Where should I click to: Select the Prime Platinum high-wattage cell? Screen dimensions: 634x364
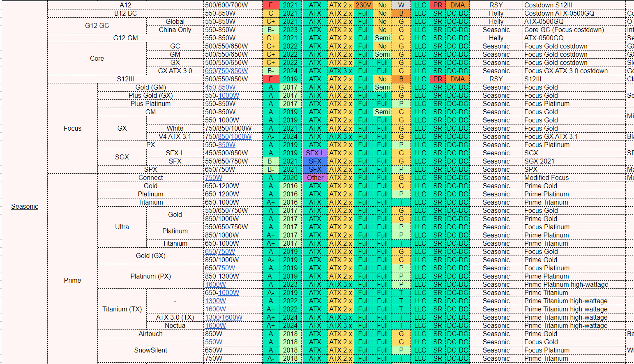(574, 284)
